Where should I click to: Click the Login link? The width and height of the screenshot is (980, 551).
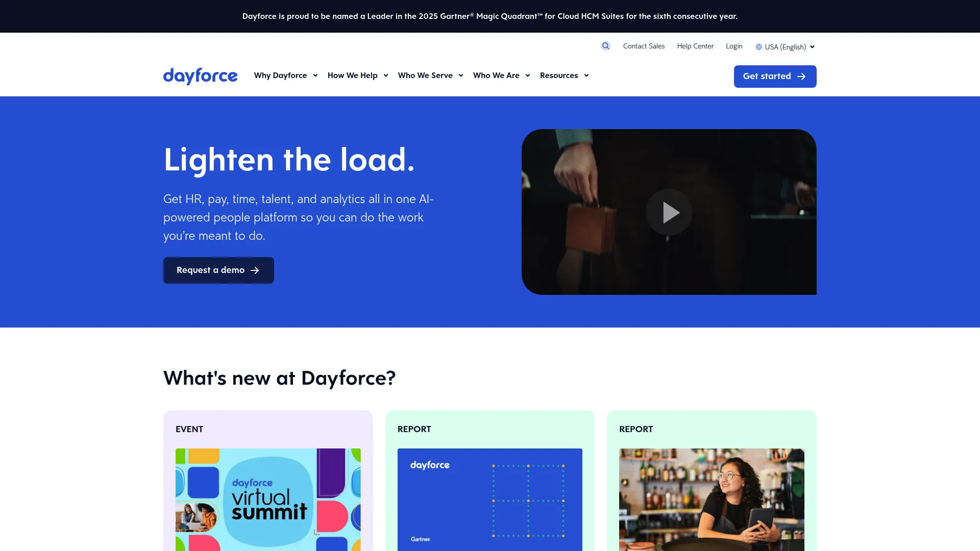734,46
